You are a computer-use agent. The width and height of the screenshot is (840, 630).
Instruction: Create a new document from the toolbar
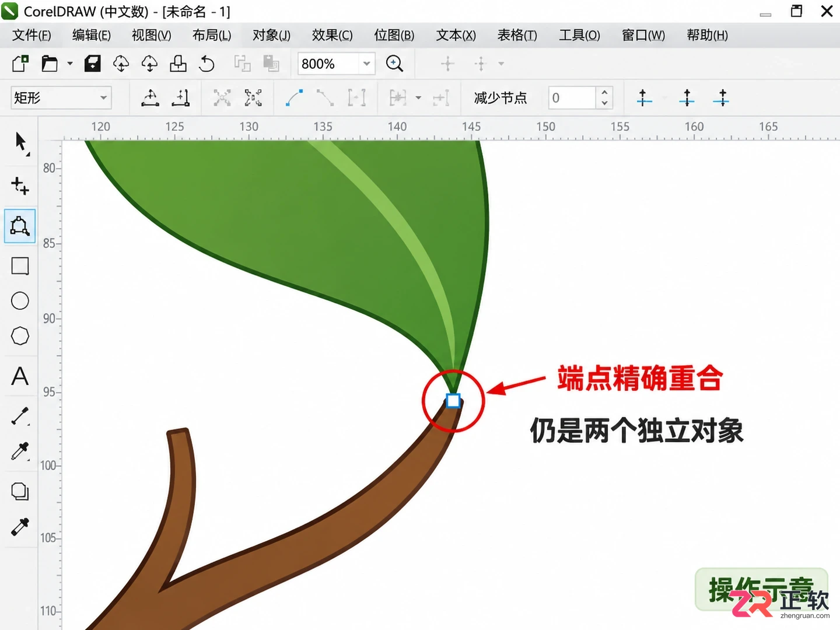click(20, 63)
